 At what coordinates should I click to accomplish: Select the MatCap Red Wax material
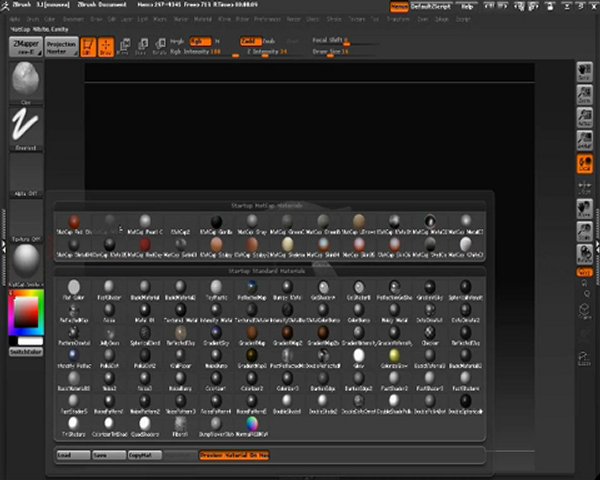pos(74,221)
